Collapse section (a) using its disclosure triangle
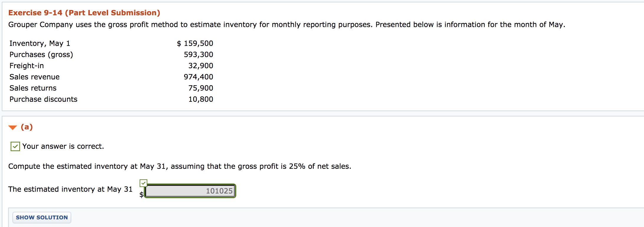The width and height of the screenshot is (644, 227). point(12,127)
